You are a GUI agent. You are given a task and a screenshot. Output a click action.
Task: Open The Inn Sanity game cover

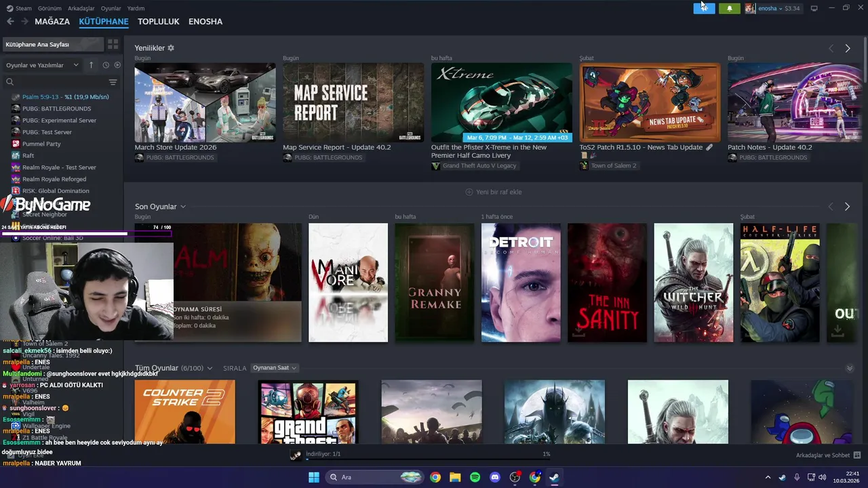tap(607, 283)
